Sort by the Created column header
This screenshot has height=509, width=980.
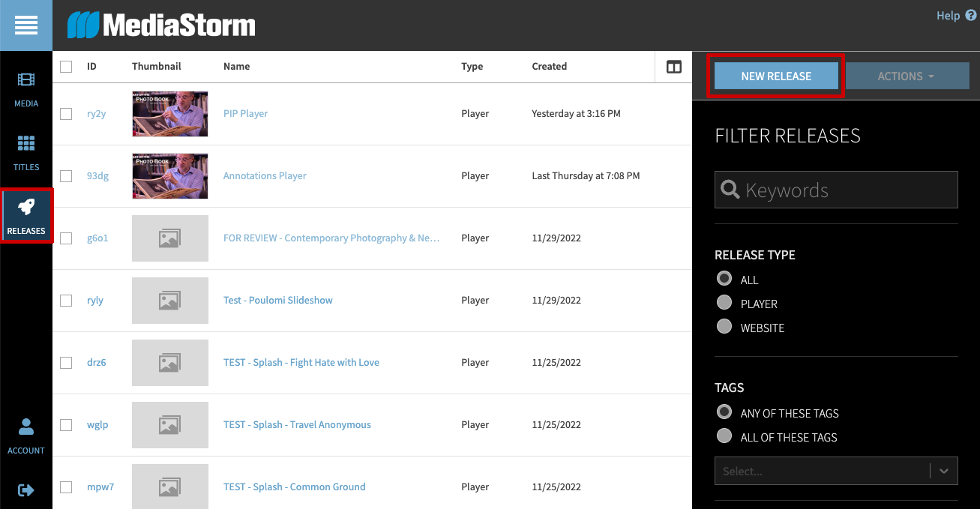(549, 67)
